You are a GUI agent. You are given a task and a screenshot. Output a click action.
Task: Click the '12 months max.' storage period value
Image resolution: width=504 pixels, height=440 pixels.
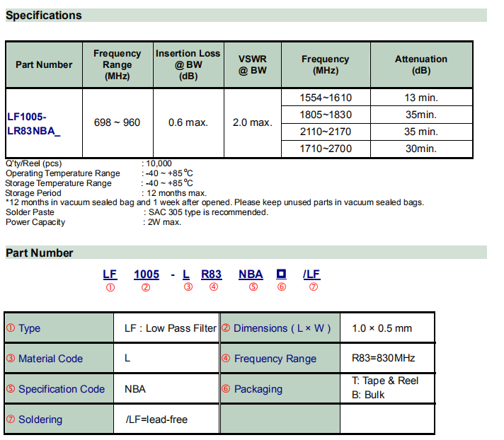point(176,193)
